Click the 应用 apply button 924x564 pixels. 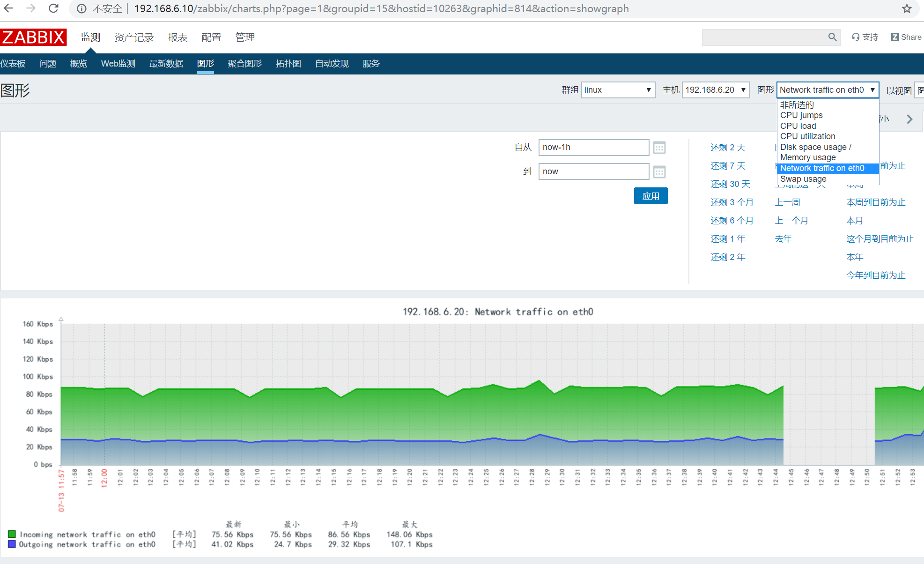point(650,196)
